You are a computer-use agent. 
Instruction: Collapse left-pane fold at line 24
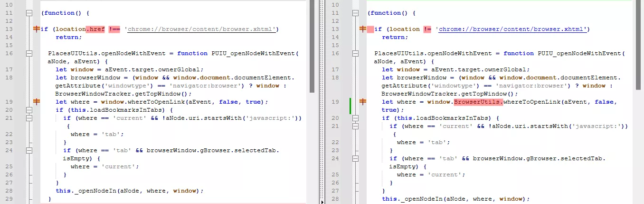pyautogui.click(x=29, y=150)
